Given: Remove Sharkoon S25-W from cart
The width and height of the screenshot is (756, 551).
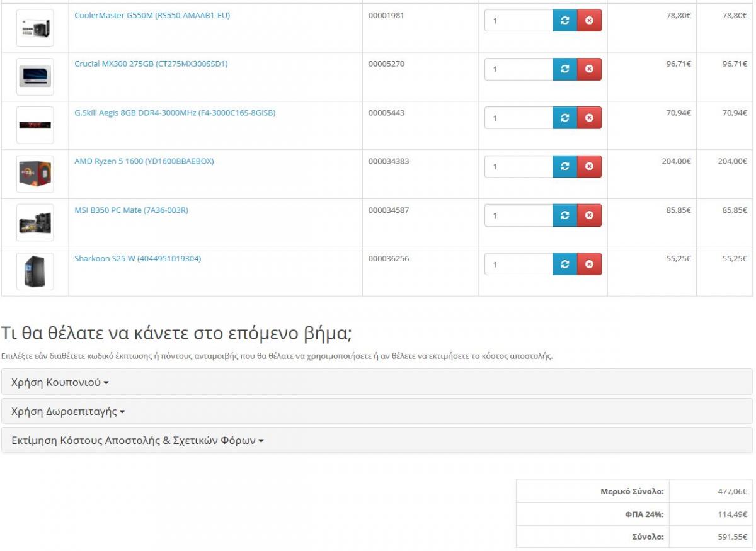Looking at the screenshot, I should tap(589, 264).
